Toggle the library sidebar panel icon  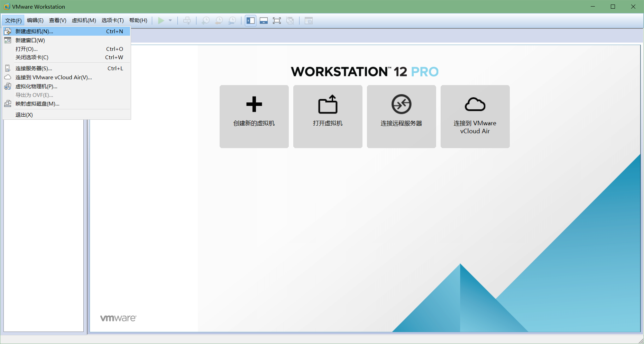[250, 20]
